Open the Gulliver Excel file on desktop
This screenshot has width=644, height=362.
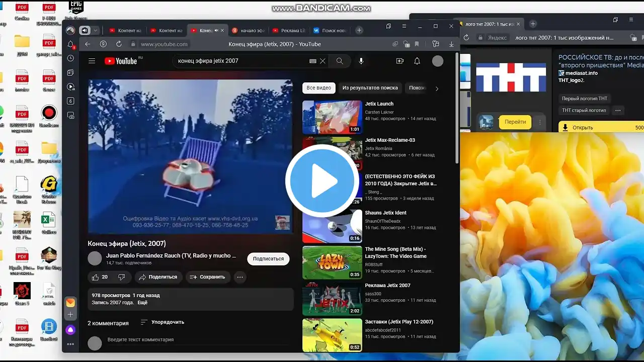pos(49,224)
